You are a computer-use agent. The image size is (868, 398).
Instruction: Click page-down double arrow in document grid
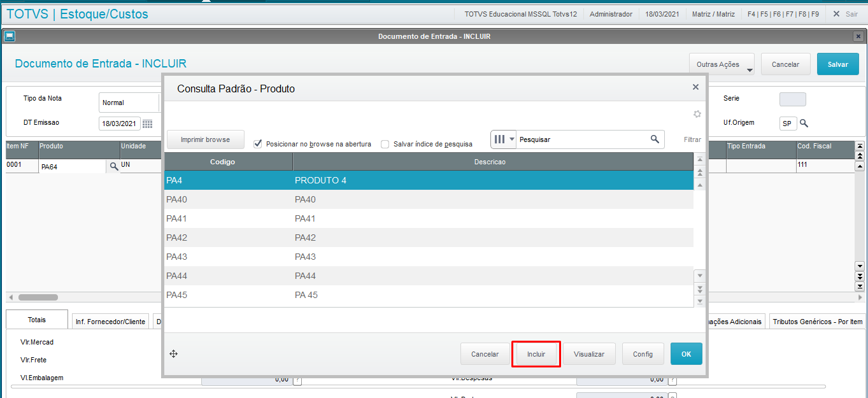[860, 276]
